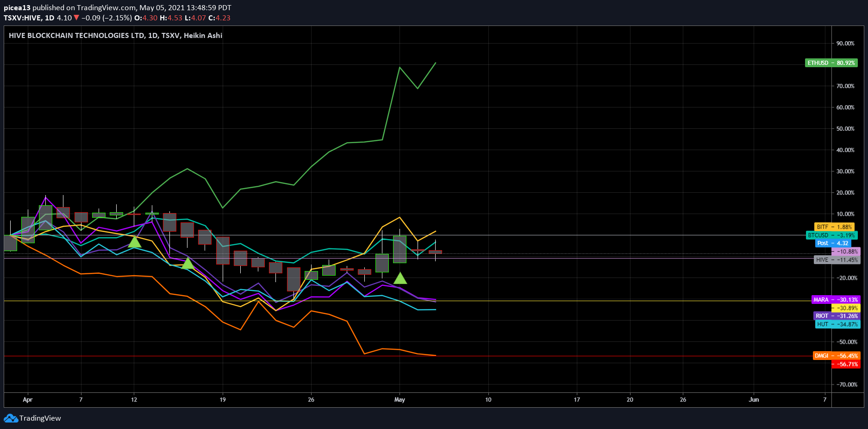Select the HUT -34.87% price label
Image resolution: width=868 pixels, height=429 pixels.
[837, 324]
